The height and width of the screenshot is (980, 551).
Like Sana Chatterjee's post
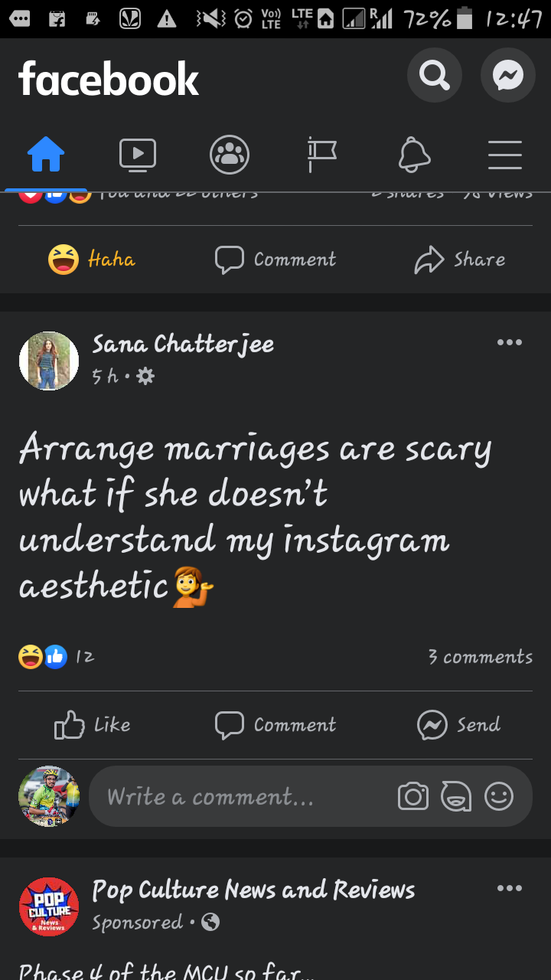pos(93,724)
